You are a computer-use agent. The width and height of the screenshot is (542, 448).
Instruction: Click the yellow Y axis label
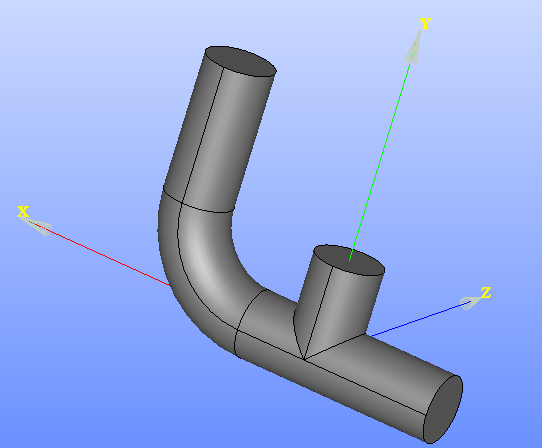pos(426,24)
